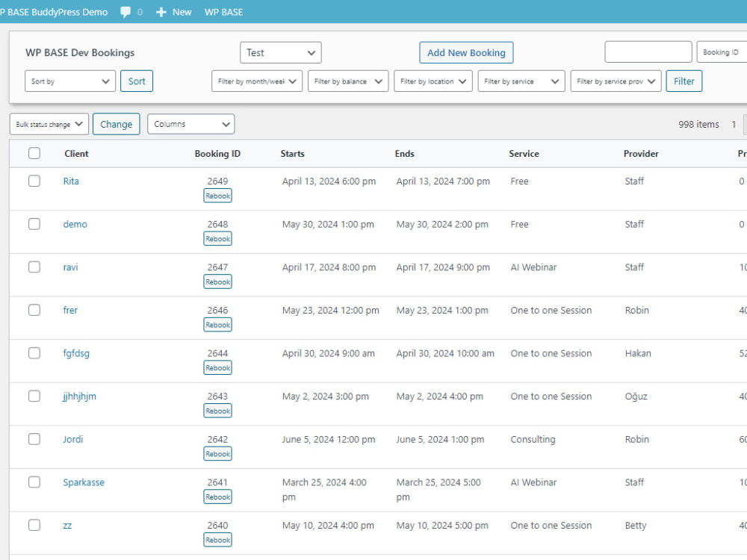Viewport: 747px width, 560px height.
Task: Click start date June 5, 2024 12:00 pm
Action: (328, 439)
